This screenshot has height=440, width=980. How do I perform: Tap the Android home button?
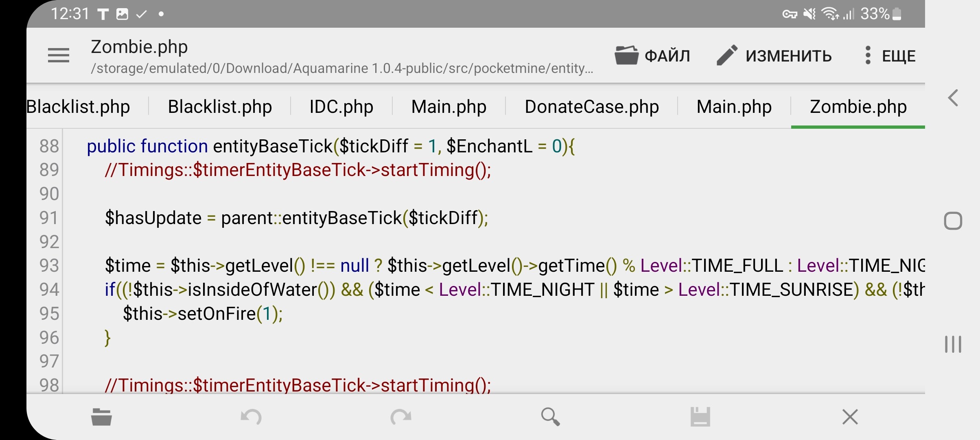coord(953,221)
